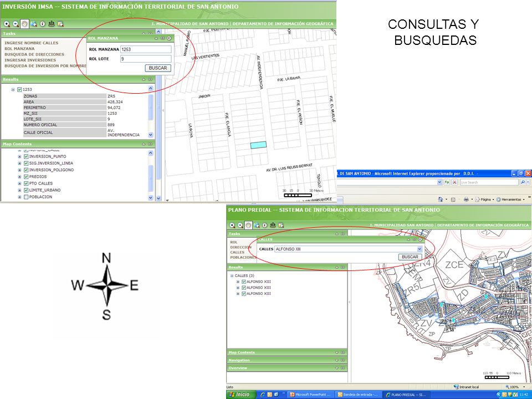Expand second ALFONSO XIII result
Image resolution: width=532 pixels, height=399 pixels.
tap(238, 288)
